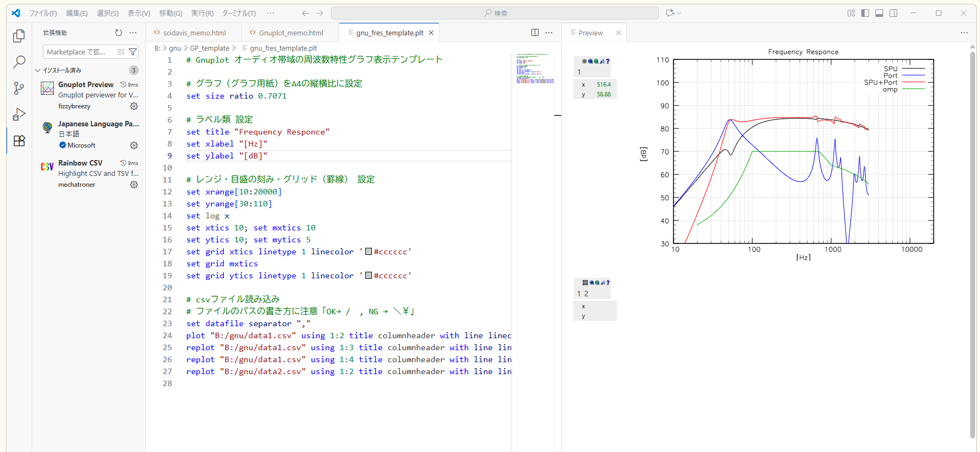Image resolution: width=980 pixels, height=452 pixels.
Task: Refresh the extensions list
Action: [x=119, y=33]
